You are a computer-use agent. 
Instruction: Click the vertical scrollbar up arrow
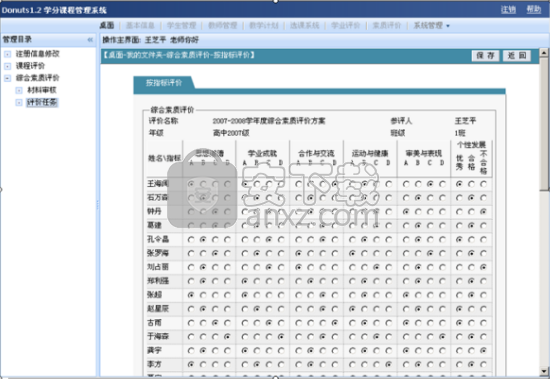(x=544, y=53)
